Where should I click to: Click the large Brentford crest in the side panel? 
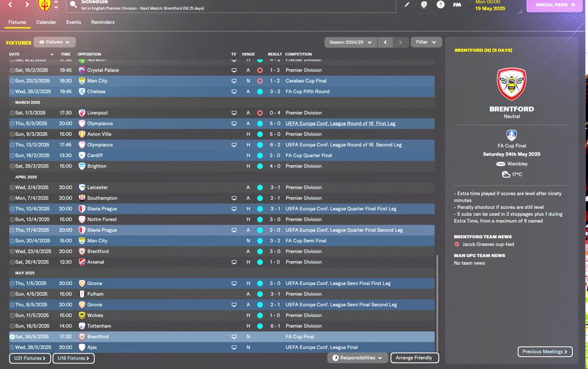512,84
